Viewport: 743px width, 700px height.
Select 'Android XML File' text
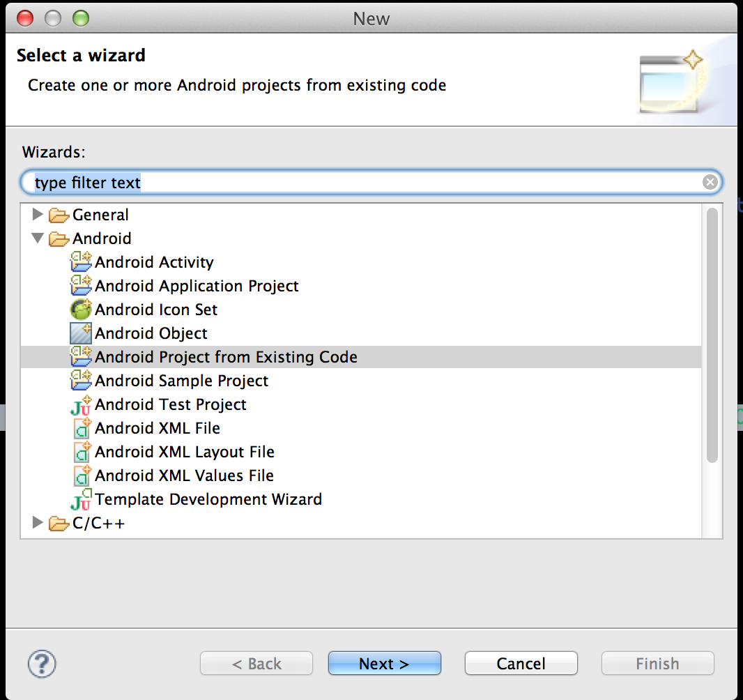[x=158, y=428]
